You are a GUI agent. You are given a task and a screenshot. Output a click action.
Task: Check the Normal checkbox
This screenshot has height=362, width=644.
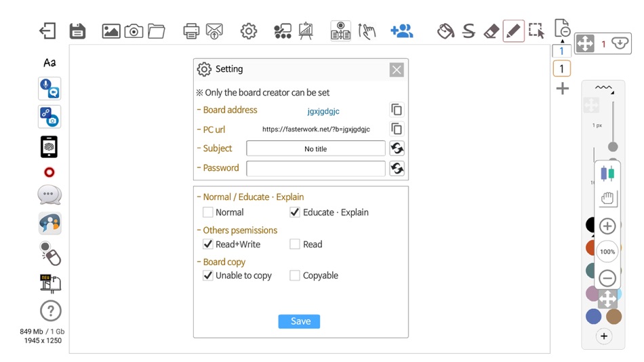[x=208, y=212]
